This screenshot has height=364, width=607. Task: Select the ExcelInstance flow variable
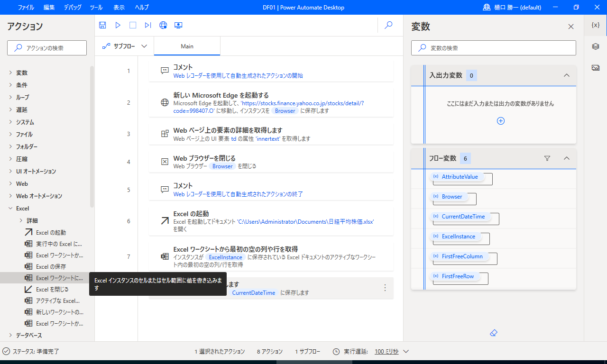[x=456, y=237]
